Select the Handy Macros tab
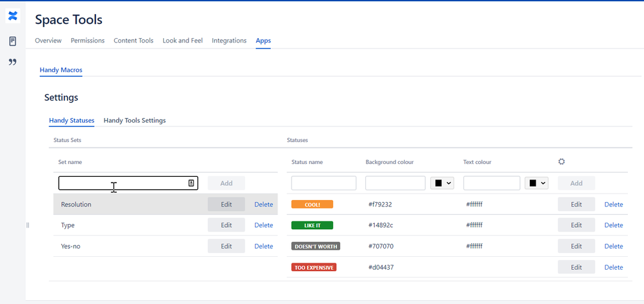Viewport: 644px width, 304px height. tap(61, 70)
